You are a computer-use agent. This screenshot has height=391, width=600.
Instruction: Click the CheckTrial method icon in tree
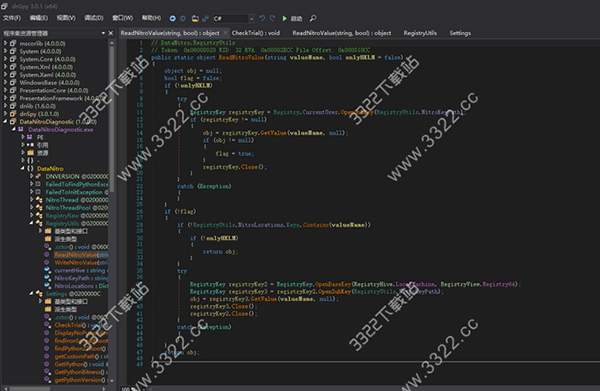tap(47, 325)
